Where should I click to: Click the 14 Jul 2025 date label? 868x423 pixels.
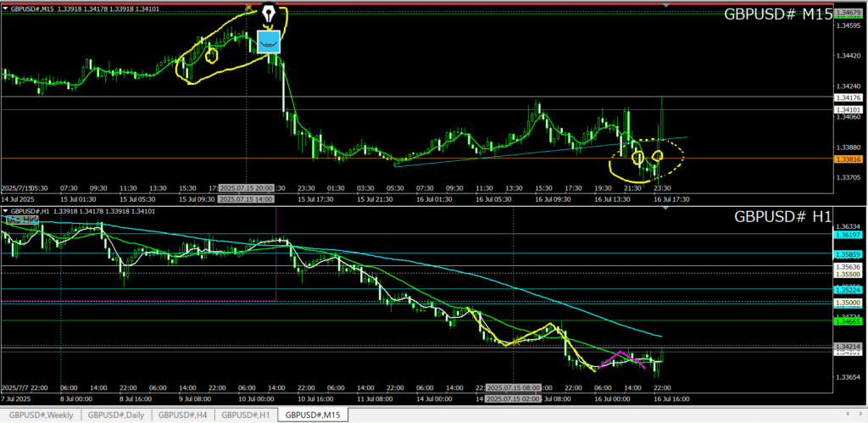point(16,198)
